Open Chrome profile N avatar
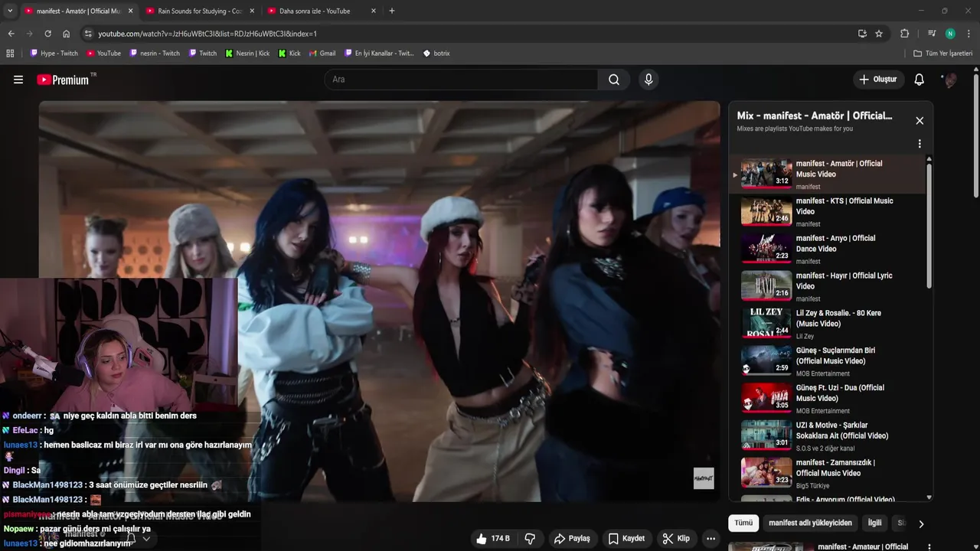 click(950, 34)
